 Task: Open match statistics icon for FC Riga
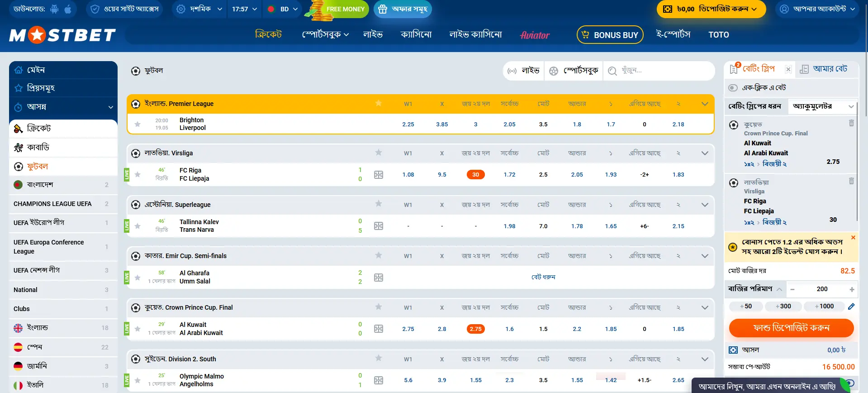[379, 175]
